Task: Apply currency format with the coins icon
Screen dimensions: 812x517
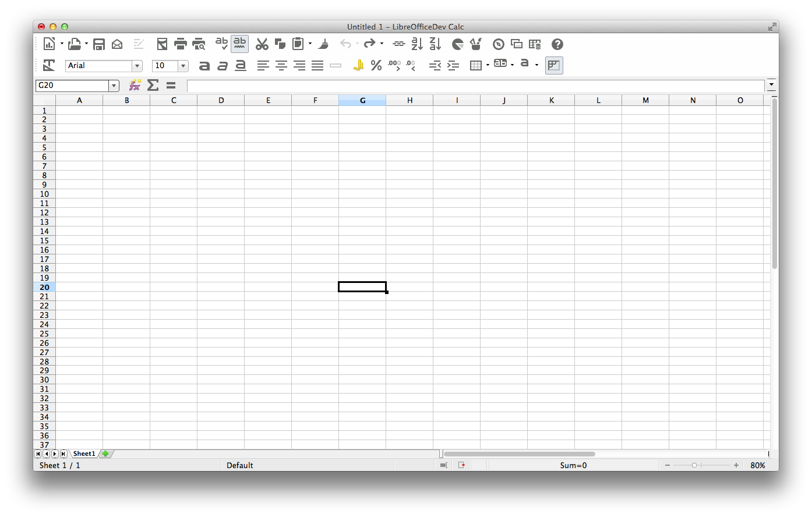Action: point(358,66)
